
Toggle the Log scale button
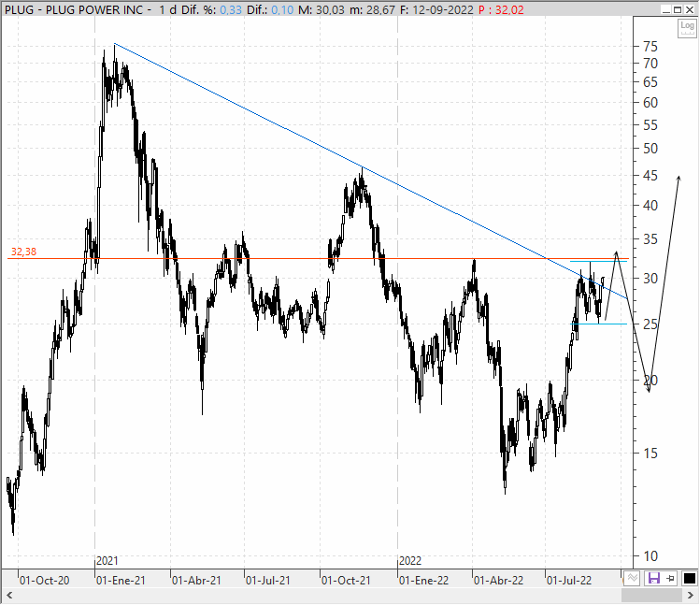(687, 29)
